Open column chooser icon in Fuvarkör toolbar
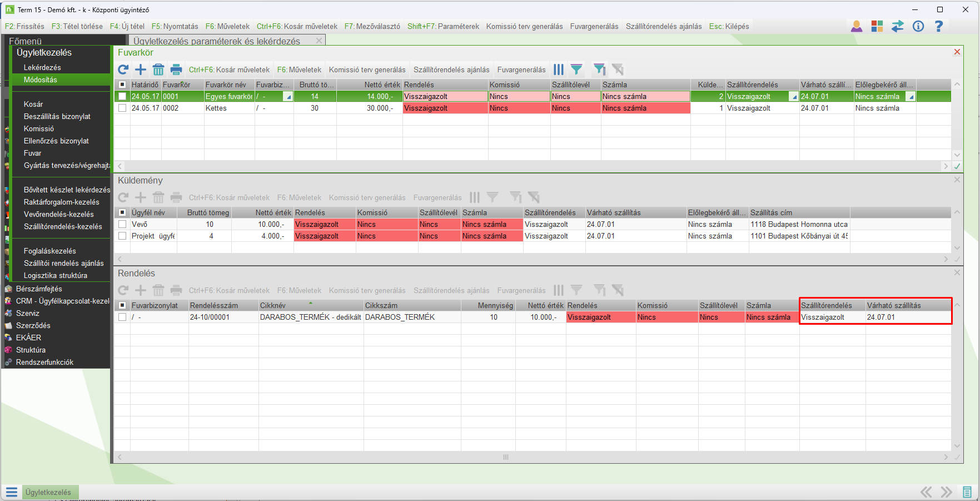980x501 pixels. 559,70
